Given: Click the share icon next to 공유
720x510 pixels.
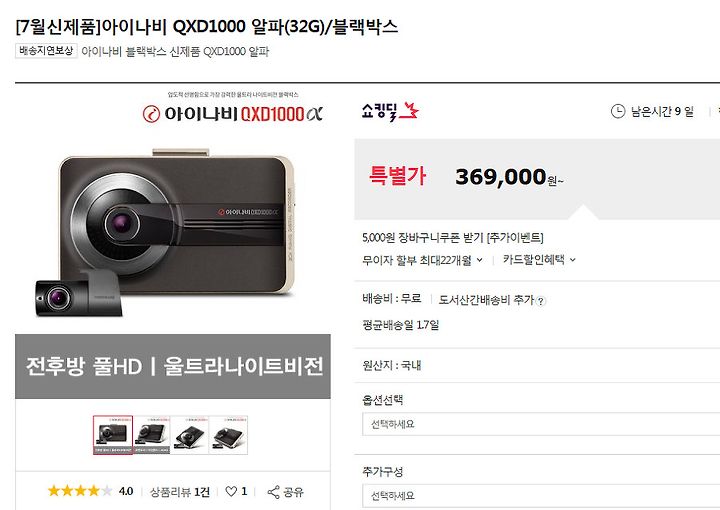Looking at the screenshot, I should tap(273, 492).
